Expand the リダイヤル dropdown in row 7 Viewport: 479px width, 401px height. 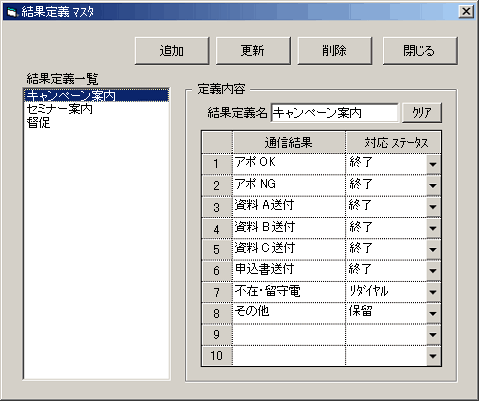pyautogui.click(x=433, y=292)
